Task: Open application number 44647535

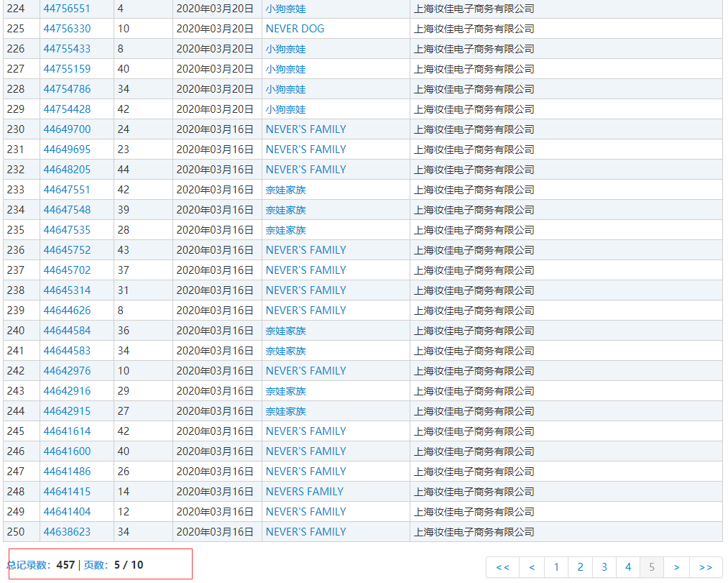Action: tap(67, 230)
